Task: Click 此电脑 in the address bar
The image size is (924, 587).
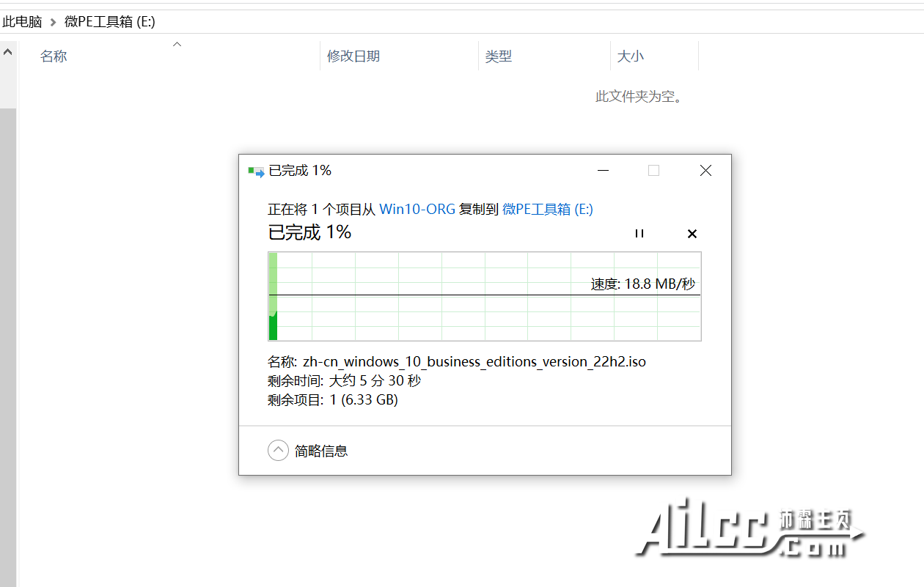Action: pos(22,21)
